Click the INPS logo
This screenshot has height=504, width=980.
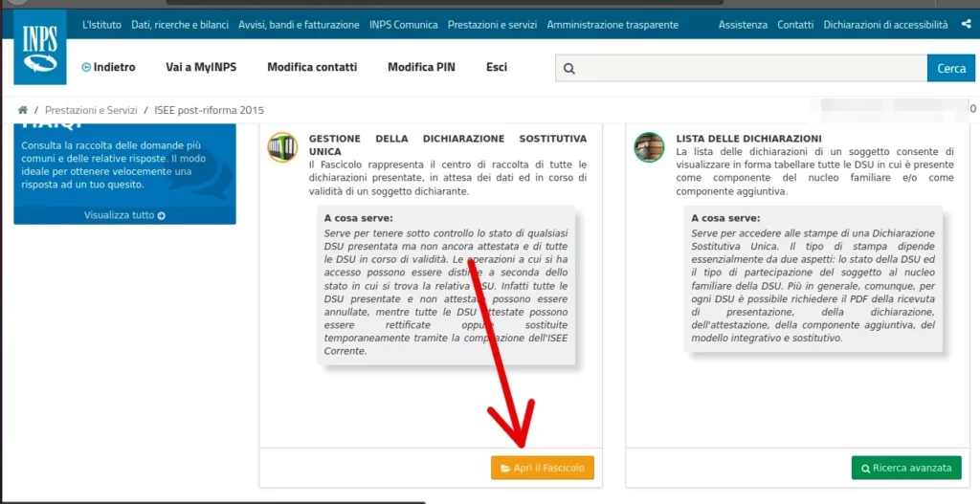(40, 48)
